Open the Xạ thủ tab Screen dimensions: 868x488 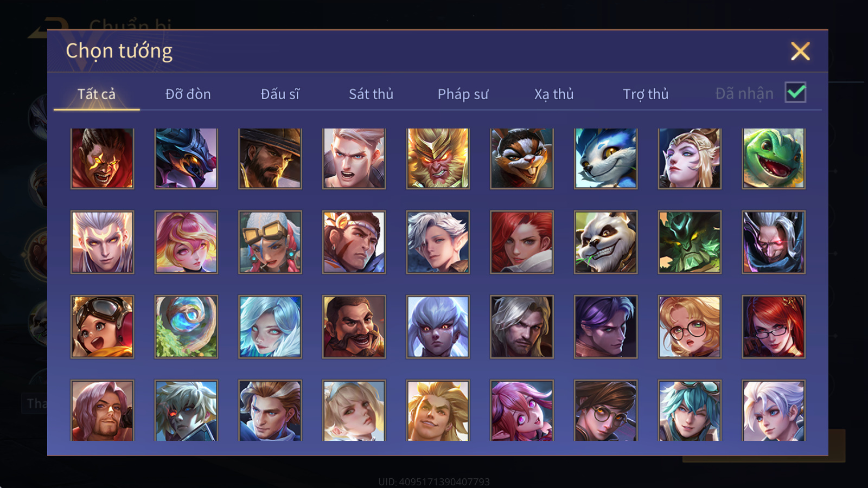[x=554, y=94]
